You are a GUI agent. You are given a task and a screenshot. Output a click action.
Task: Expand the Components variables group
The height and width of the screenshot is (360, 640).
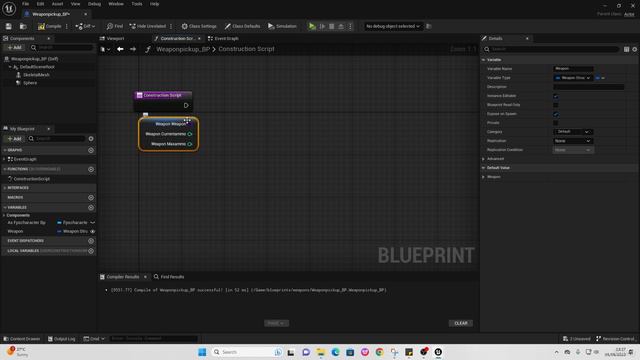point(4,215)
